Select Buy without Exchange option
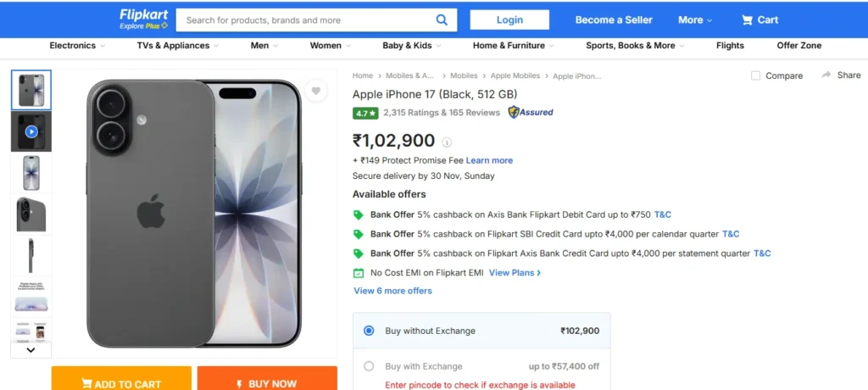This screenshot has height=390, width=868. tap(369, 331)
